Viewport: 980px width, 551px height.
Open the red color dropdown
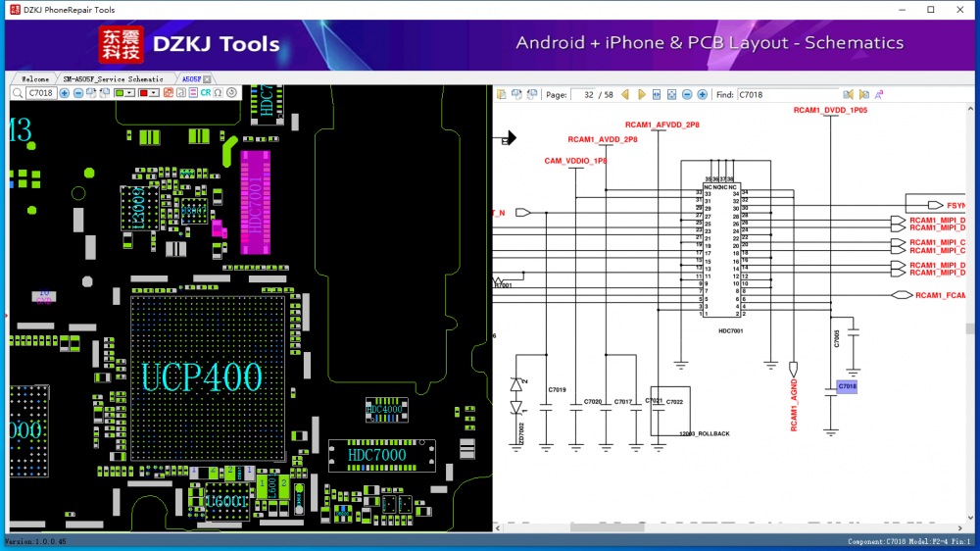(x=154, y=93)
